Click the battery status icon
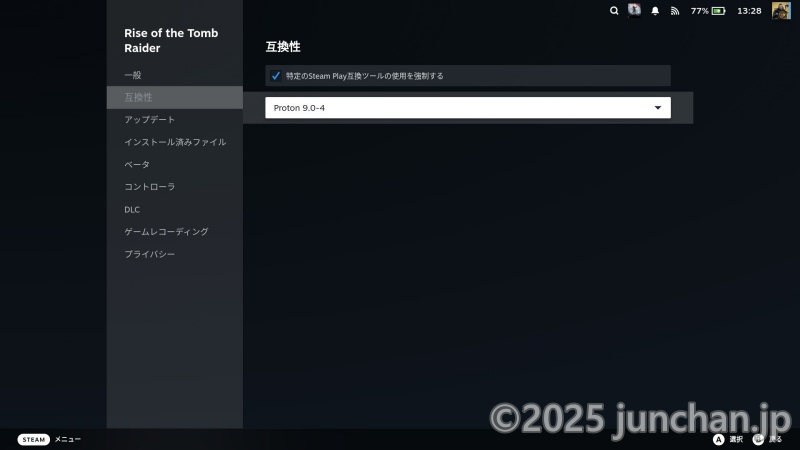Viewport: 800px width, 450px height. tap(718, 11)
